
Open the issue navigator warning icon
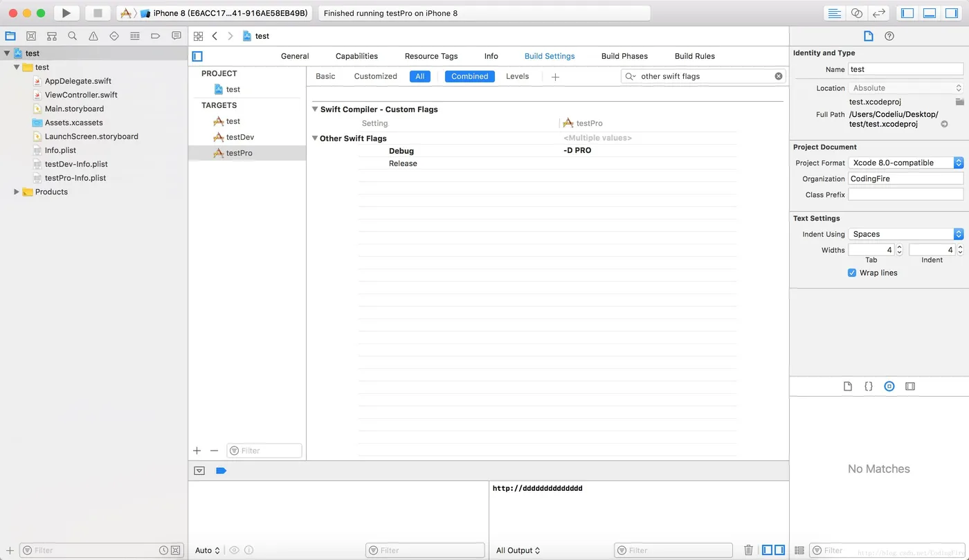(93, 36)
